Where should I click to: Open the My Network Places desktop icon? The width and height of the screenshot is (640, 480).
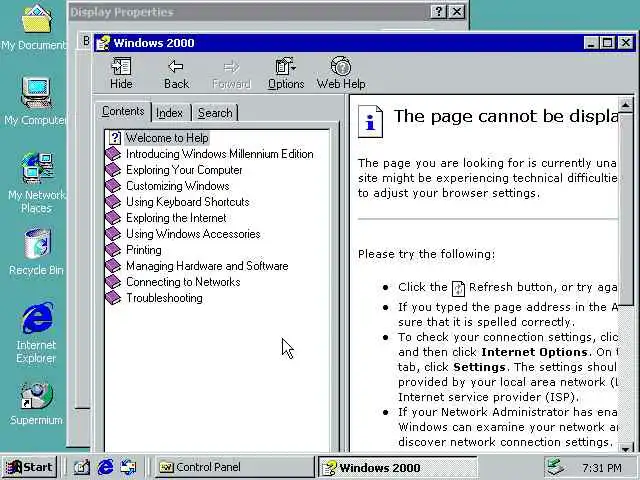click(37, 167)
